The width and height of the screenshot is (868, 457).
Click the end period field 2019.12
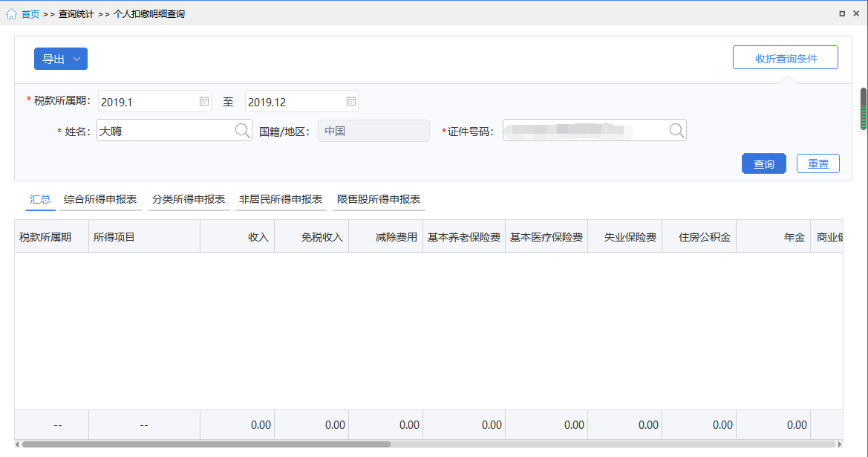pyautogui.click(x=301, y=101)
